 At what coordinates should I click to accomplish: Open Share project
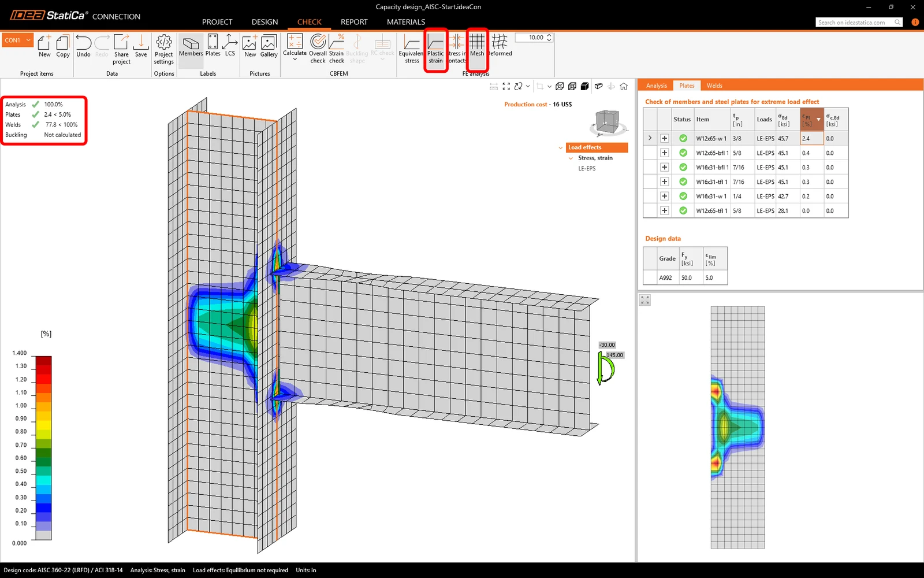(121, 49)
